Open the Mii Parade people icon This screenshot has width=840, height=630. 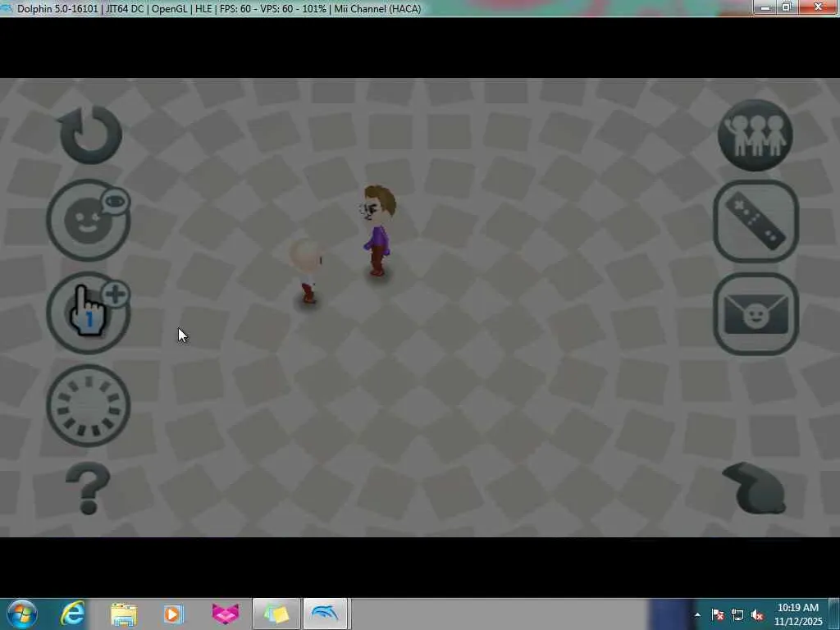(x=756, y=135)
